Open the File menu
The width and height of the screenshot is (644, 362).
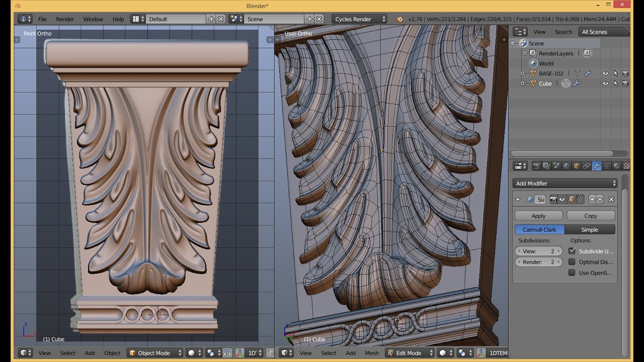[42, 19]
